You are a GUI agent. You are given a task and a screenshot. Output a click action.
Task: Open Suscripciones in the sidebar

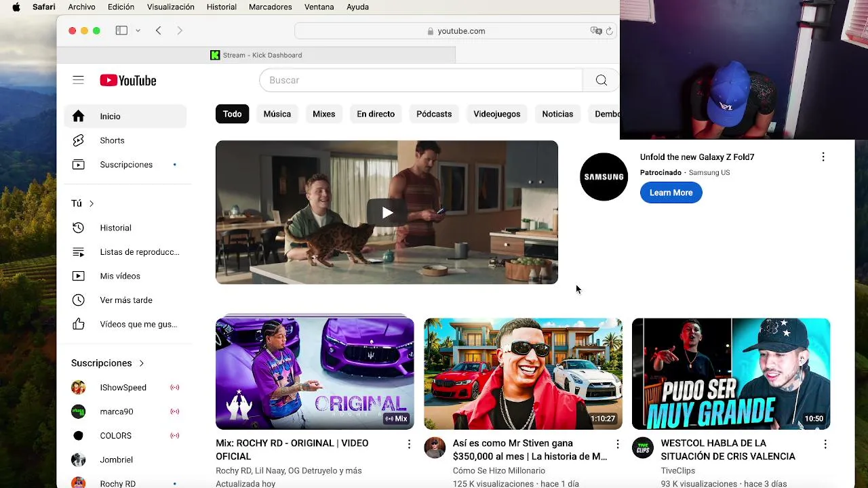point(125,165)
